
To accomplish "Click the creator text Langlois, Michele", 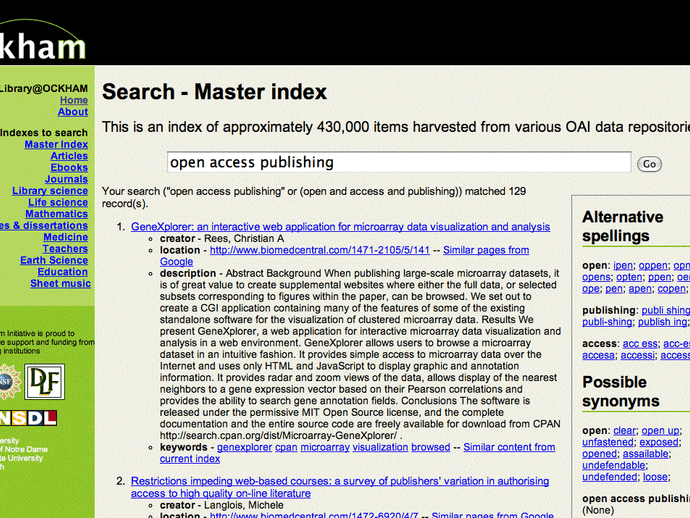I will pos(244,505).
